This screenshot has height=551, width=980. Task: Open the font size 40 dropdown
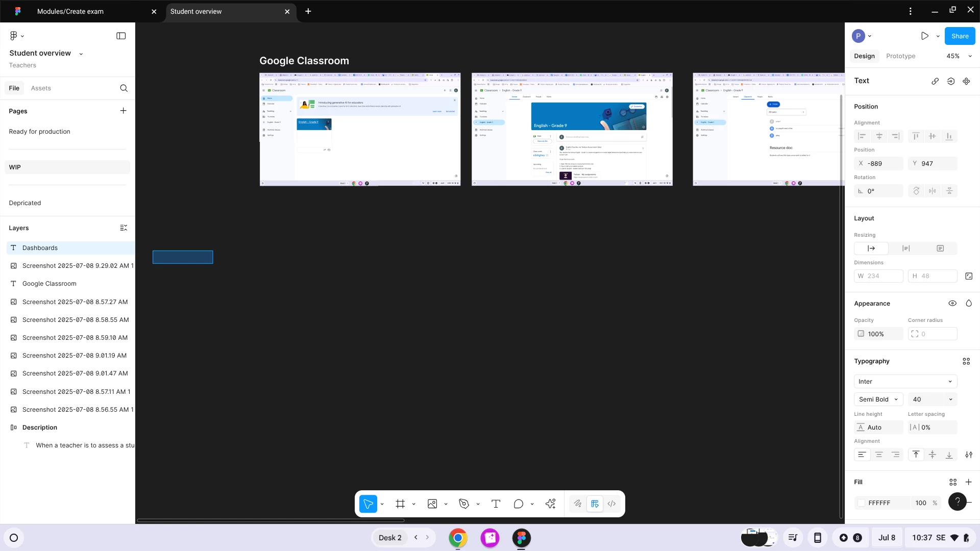950,399
